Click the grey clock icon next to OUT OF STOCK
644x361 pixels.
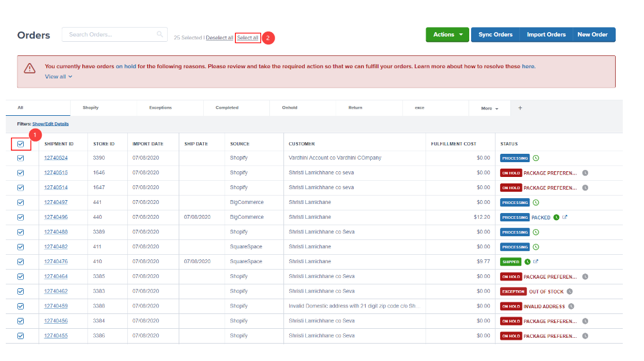[569, 292]
